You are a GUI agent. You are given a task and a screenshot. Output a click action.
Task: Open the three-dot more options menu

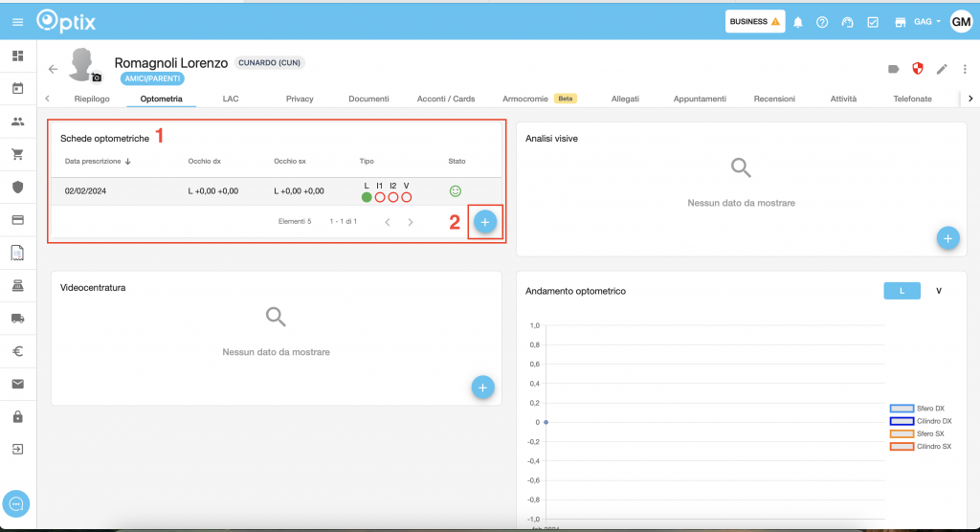(966, 69)
